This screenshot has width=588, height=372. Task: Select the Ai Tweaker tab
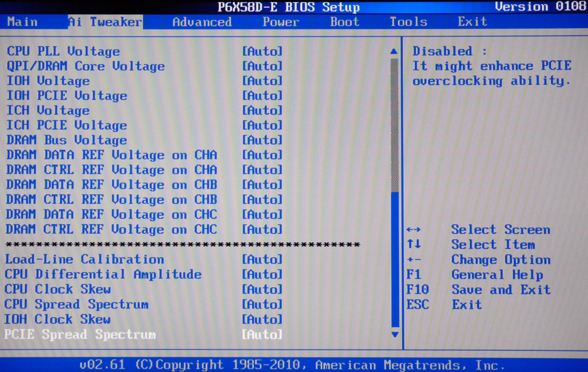pos(105,22)
